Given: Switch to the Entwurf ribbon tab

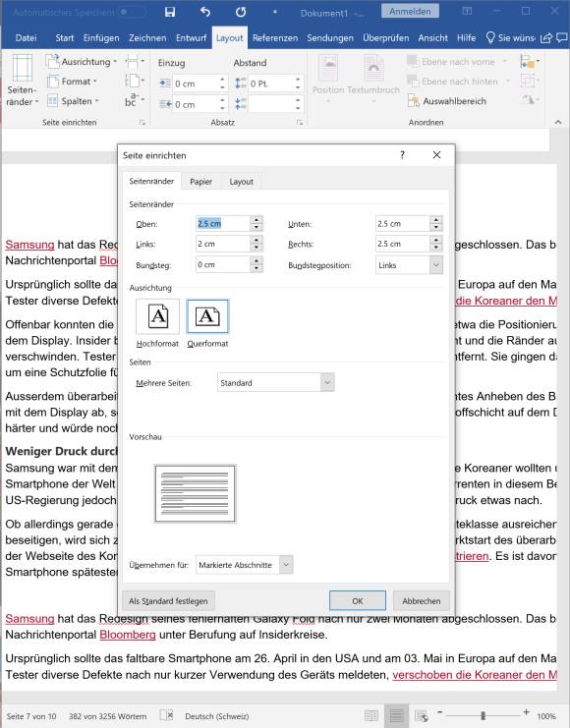Looking at the screenshot, I should (x=191, y=38).
